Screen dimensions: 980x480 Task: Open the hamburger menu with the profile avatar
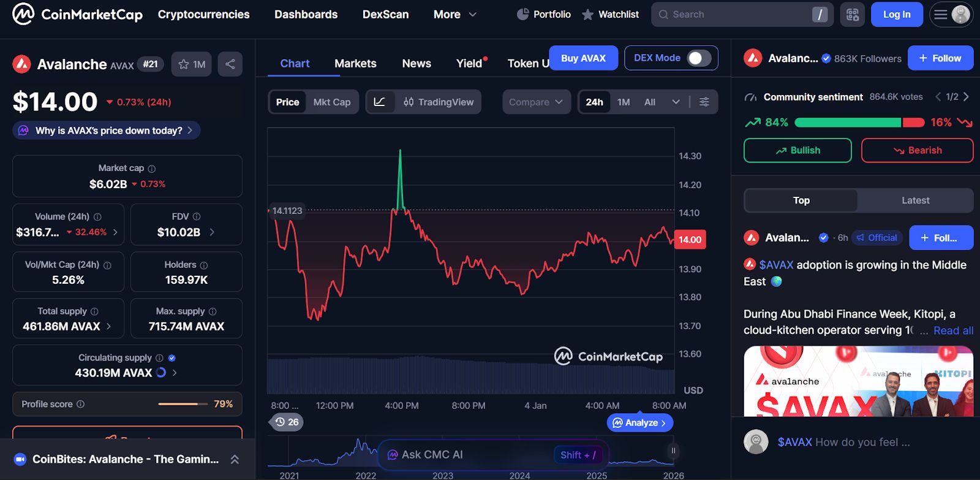[951, 14]
